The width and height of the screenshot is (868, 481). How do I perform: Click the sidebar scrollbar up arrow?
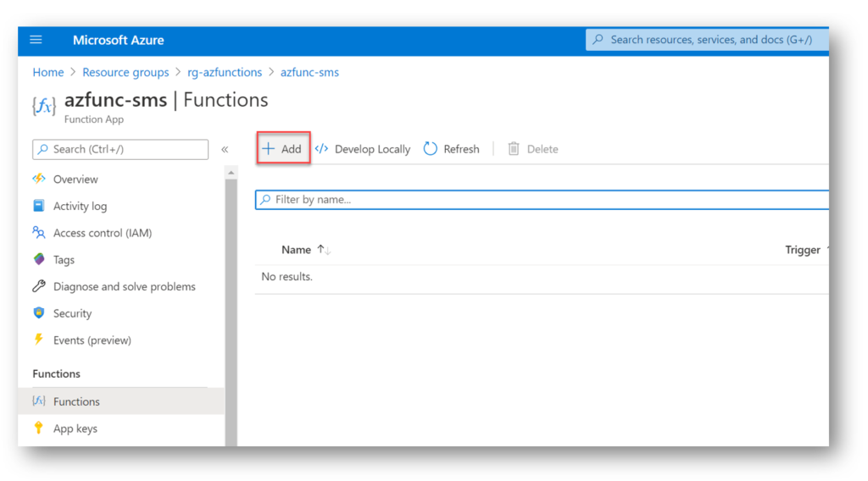(231, 173)
